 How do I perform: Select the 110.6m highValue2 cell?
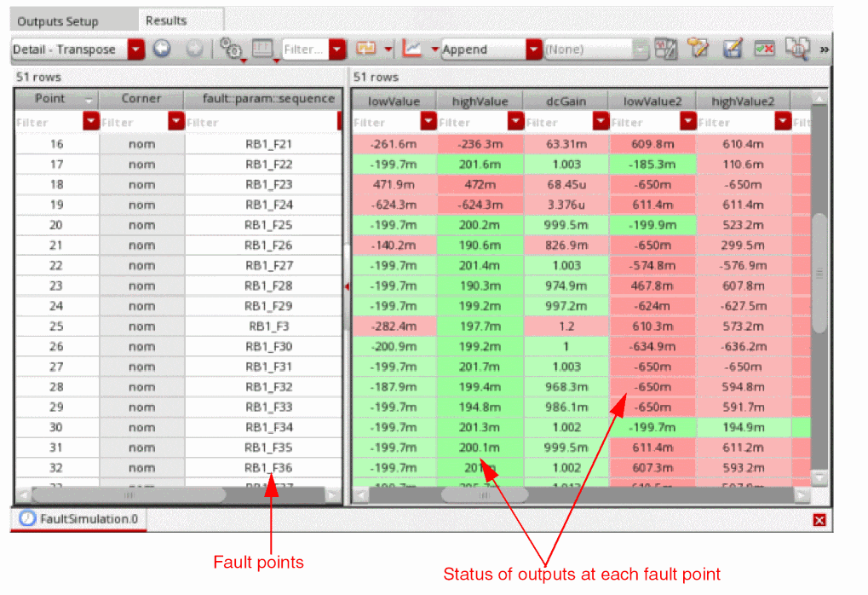743,164
